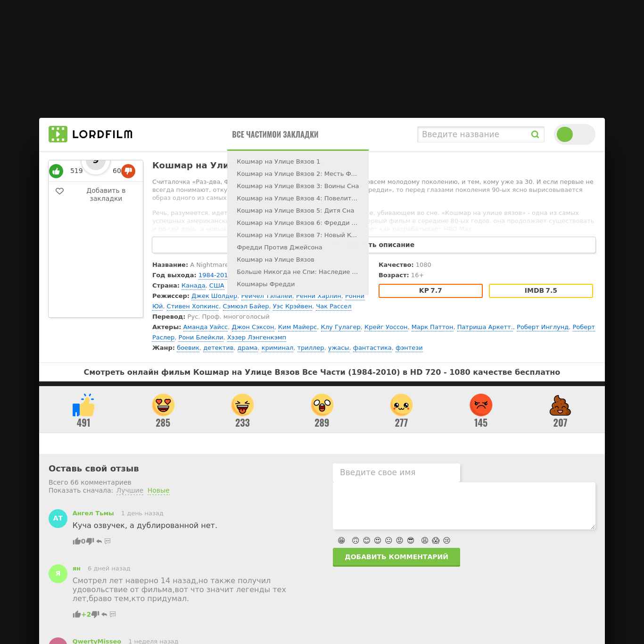
Task: Sort comments by Новые
Action: (158, 490)
